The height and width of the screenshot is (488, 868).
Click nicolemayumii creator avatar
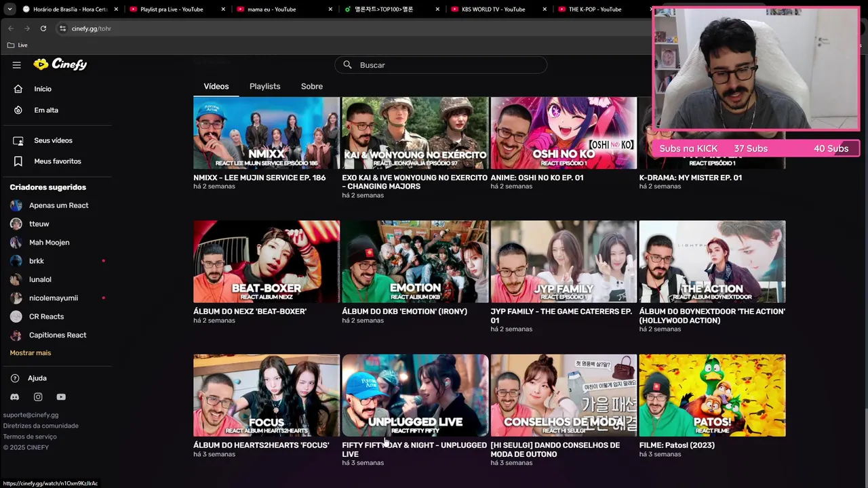coord(16,298)
